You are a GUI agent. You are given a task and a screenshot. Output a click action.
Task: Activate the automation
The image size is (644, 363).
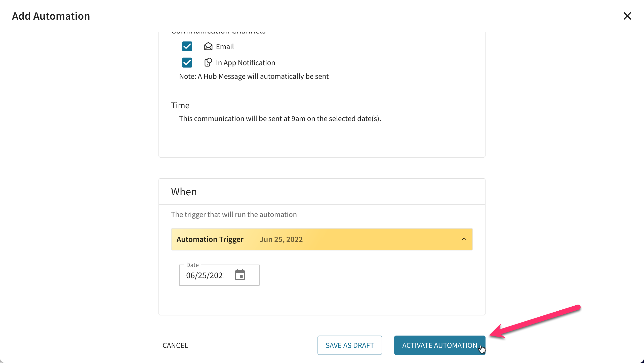point(439,345)
